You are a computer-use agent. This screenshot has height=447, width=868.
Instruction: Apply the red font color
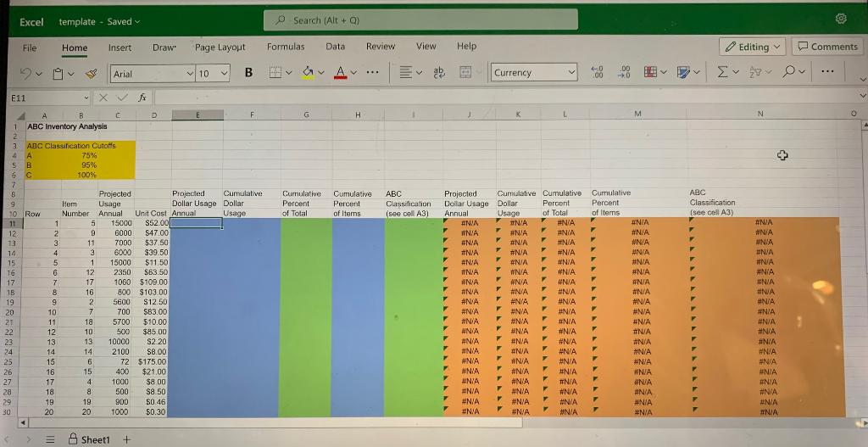click(x=341, y=73)
